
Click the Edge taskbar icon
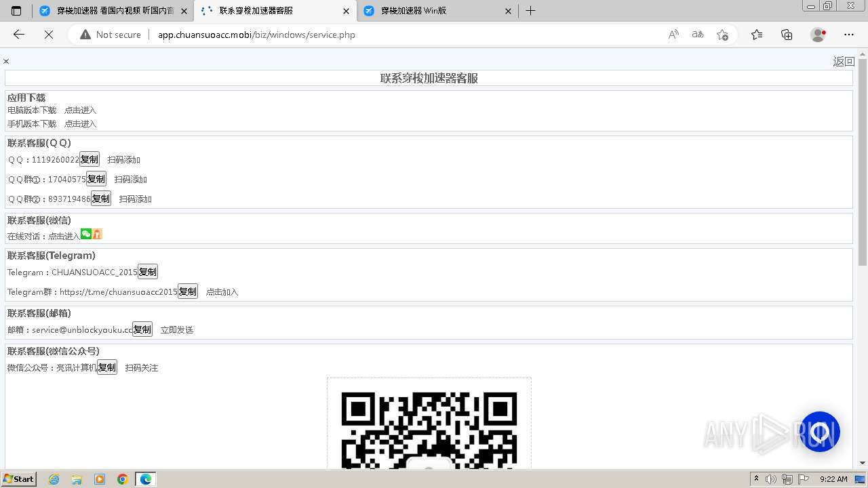coord(146,479)
